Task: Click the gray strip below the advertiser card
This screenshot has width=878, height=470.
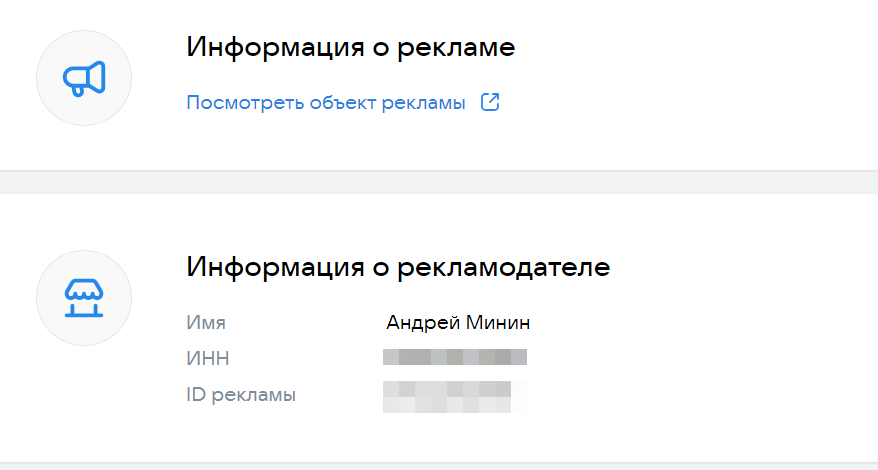Action: [439, 466]
